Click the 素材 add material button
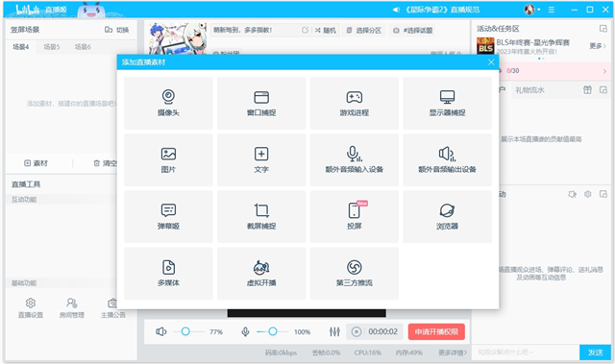Screen dimensions: 615x364 coord(36,163)
